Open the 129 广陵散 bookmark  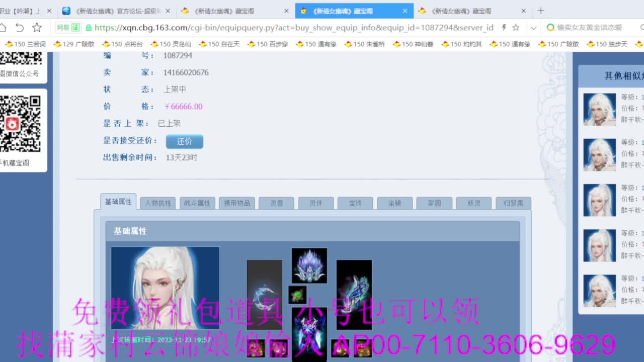tap(73, 44)
